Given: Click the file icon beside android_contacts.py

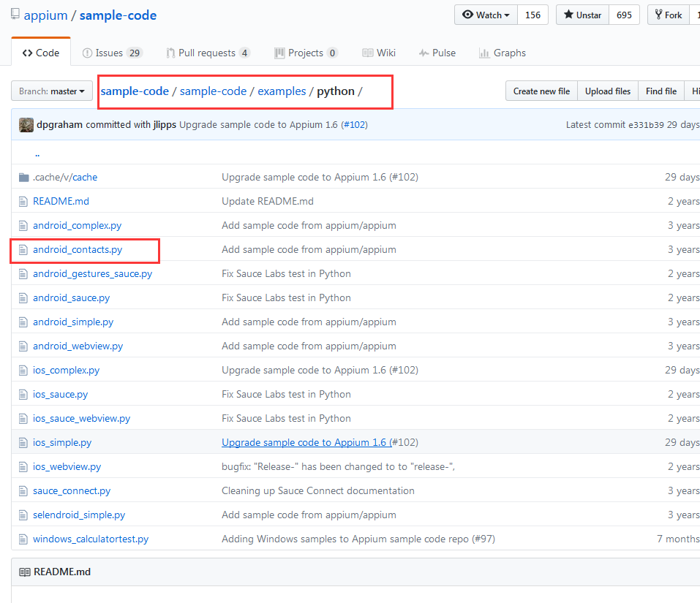Looking at the screenshot, I should (x=23, y=250).
